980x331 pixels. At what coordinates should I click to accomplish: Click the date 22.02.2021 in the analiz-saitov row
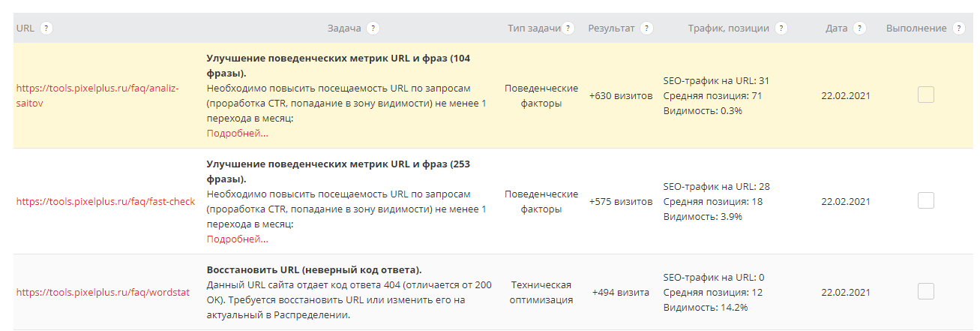pyautogui.click(x=846, y=95)
